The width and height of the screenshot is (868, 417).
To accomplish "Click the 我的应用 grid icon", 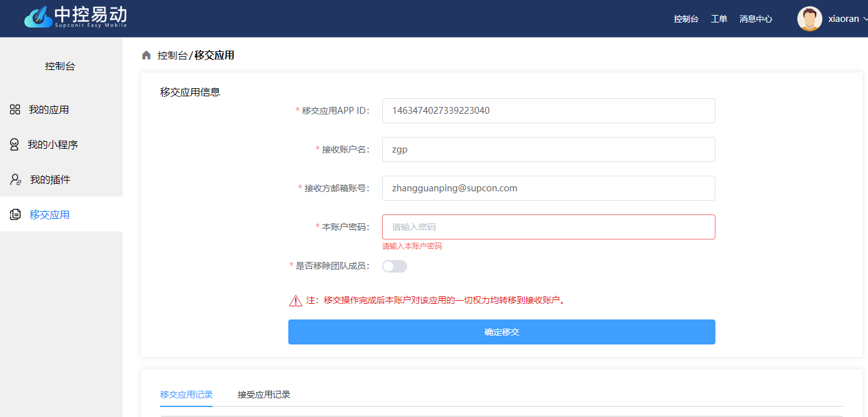I will coord(15,109).
